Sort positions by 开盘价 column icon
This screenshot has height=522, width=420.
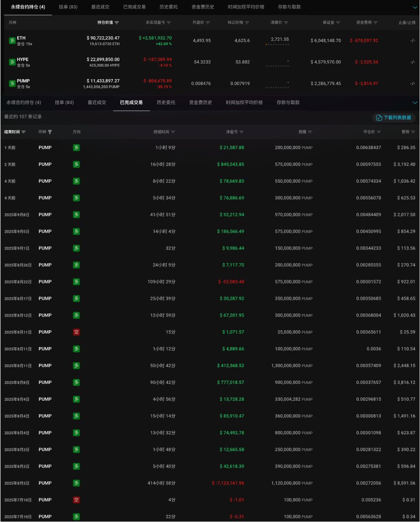click(x=208, y=22)
